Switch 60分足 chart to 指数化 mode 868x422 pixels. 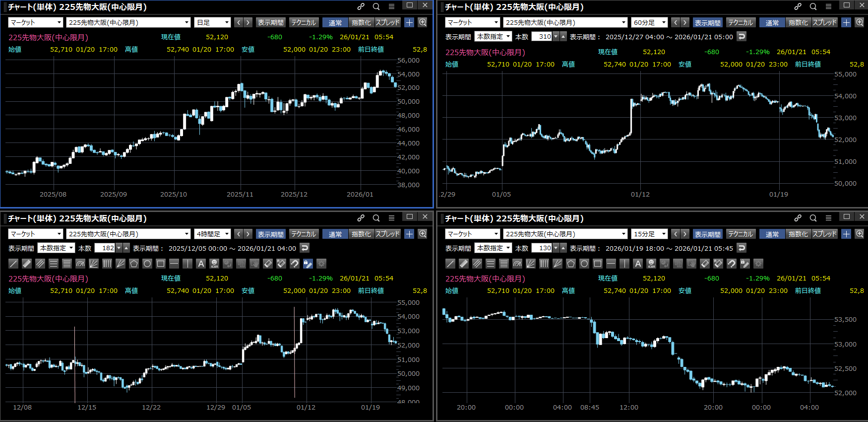point(798,22)
